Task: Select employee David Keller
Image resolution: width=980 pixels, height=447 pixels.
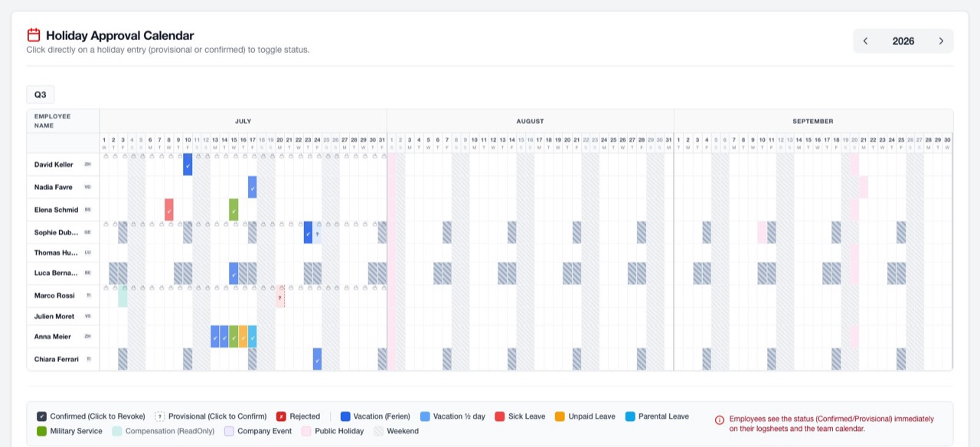Action: tap(54, 165)
